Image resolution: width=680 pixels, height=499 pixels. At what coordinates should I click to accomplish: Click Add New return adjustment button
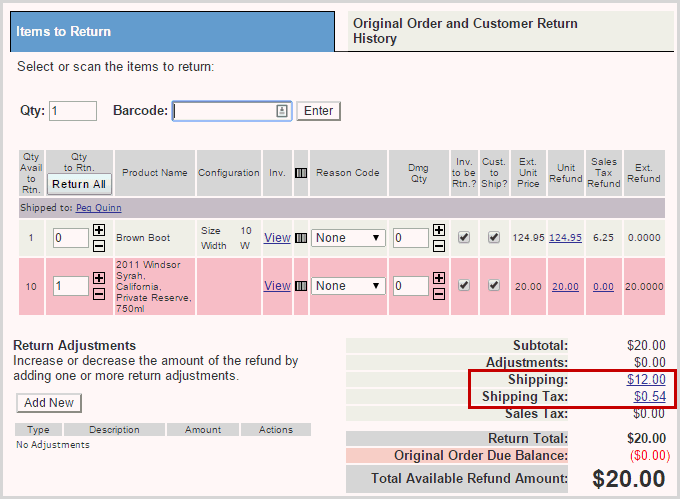(x=49, y=402)
